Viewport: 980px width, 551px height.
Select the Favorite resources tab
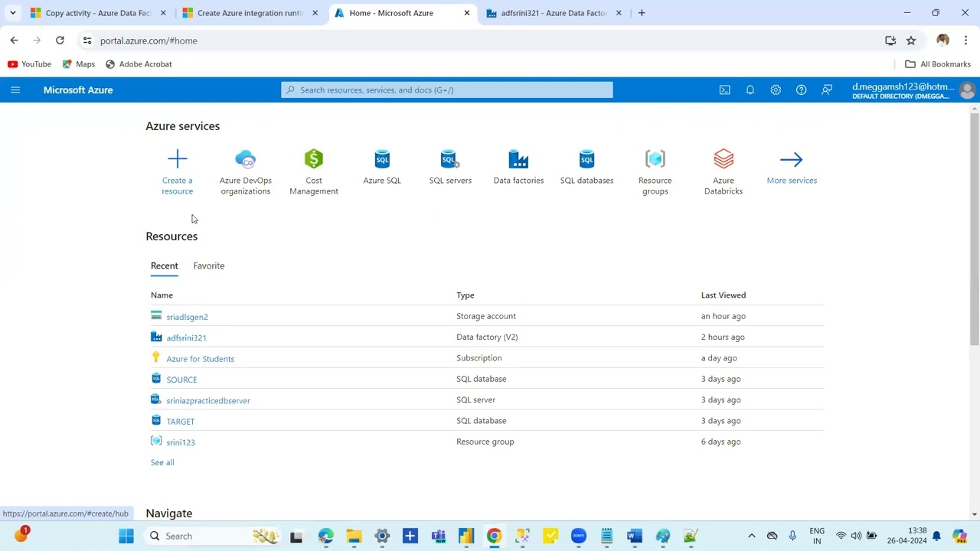pyautogui.click(x=209, y=266)
